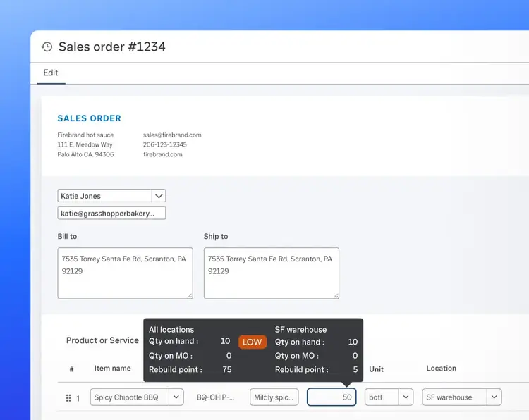Expand the Spicy Chipotle BBQ item dropdown
The width and height of the screenshot is (529, 420).
point(176,397)
